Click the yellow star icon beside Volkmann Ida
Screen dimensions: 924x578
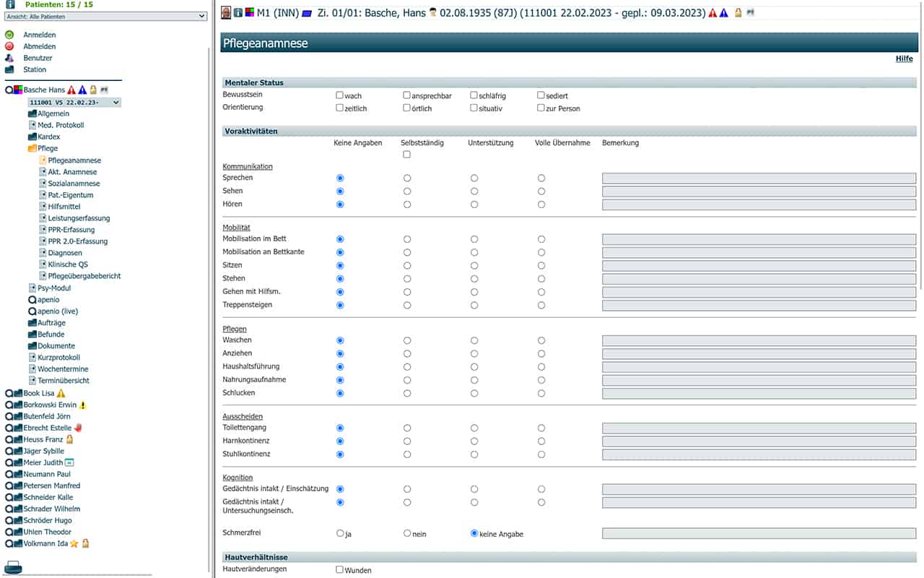click(x=74, y=544)
